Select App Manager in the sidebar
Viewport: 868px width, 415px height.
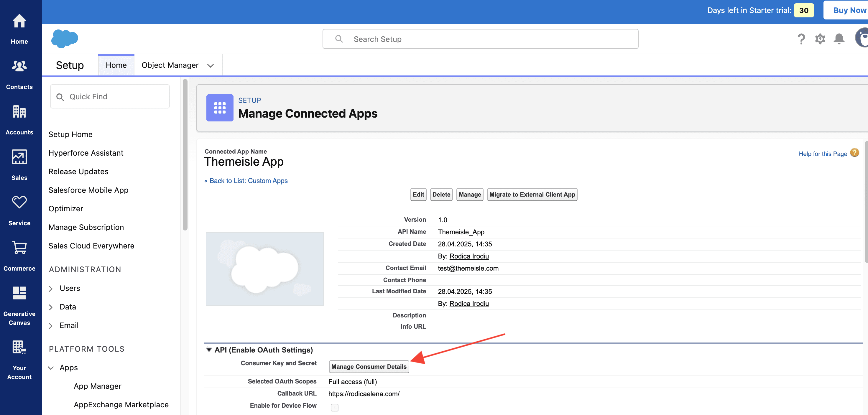[x=97, y=386]
